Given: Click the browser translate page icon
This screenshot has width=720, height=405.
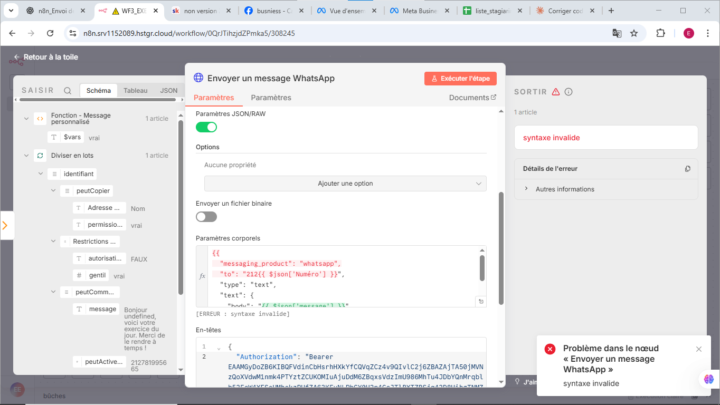Looking at the screenshot, I should (x=617, y=33).
